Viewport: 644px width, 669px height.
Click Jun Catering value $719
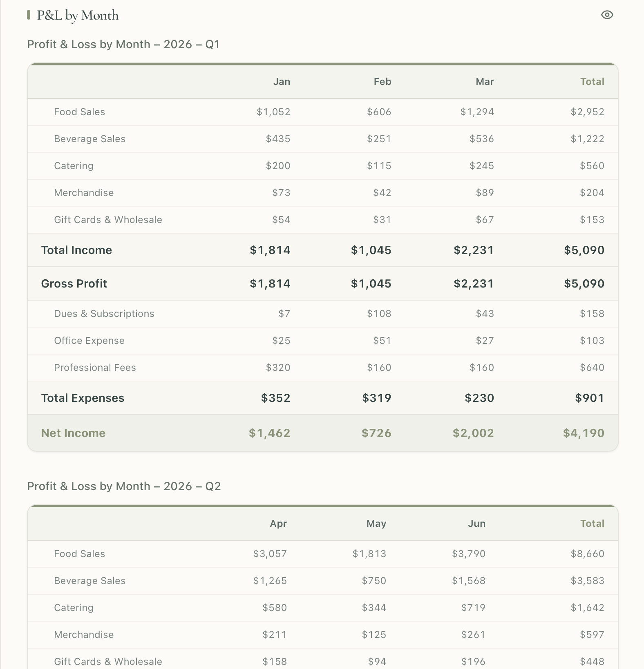[473, 608]
